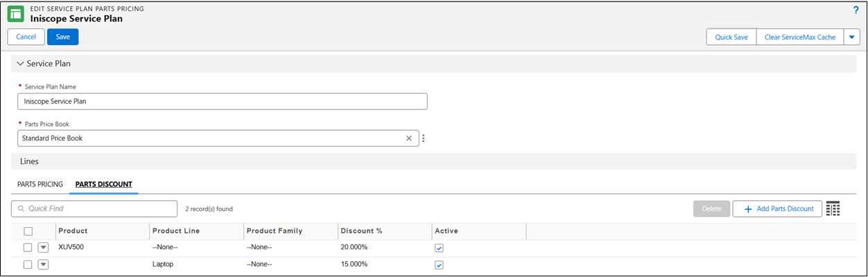Click the 20.000% discount cell
Viewport: 868px width, 277px height.
pyautogui.click(x=354, y=247)
